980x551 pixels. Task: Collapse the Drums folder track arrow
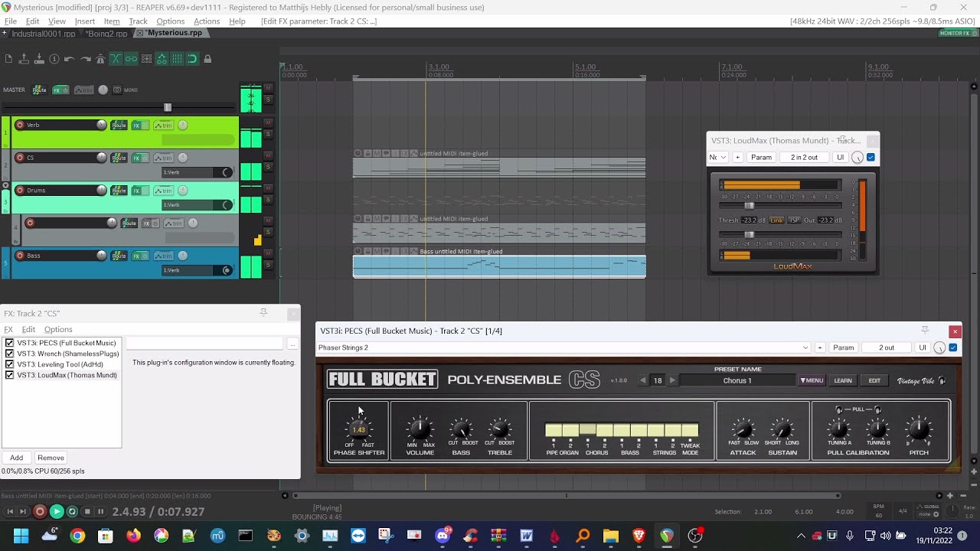(x=5, y=186)
